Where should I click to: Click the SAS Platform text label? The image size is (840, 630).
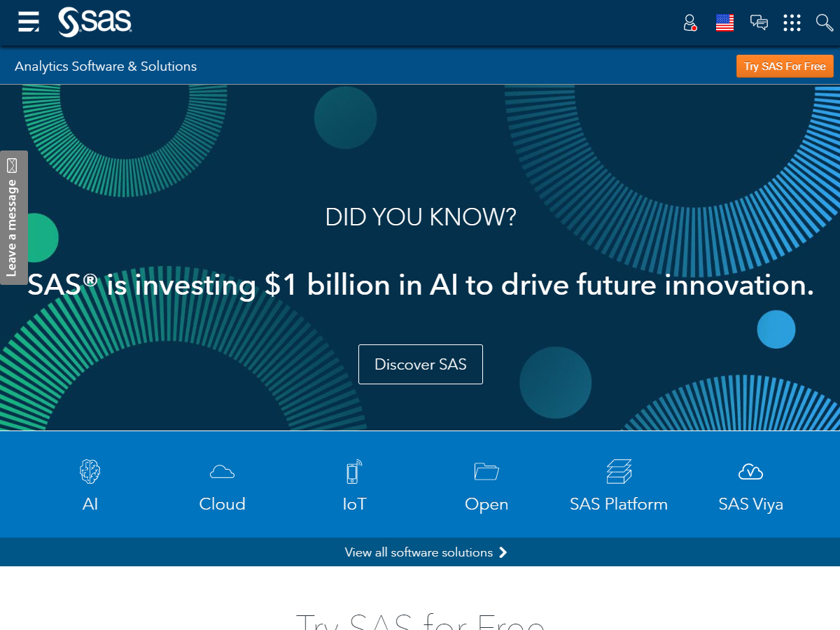point(619,504)
